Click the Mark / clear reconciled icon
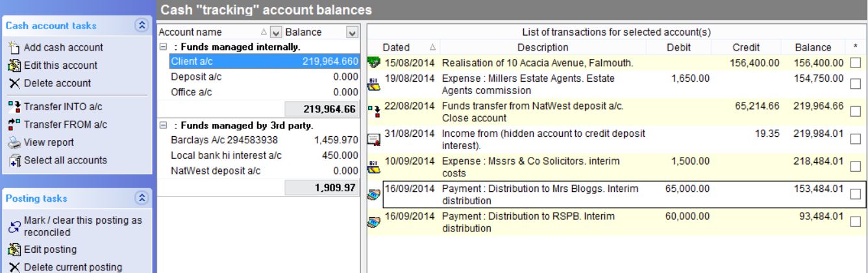The width and height of the screenshot is (868, 273). [15, 226]
